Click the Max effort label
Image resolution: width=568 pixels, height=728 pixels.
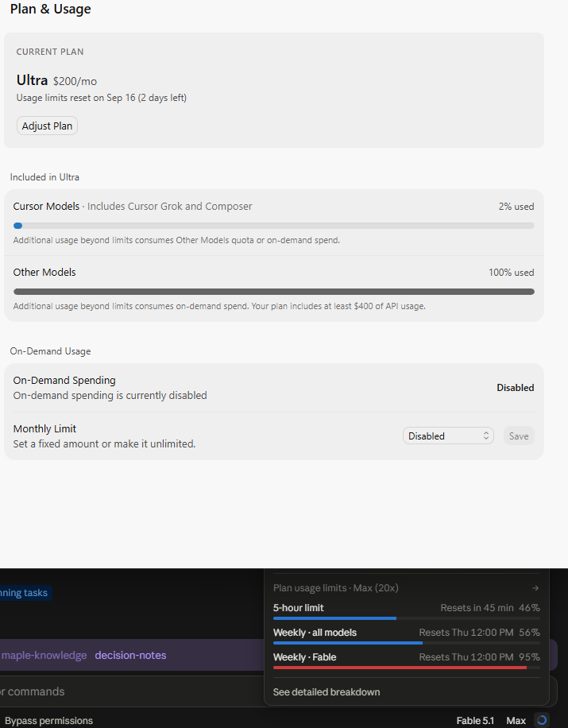(516, 721)
